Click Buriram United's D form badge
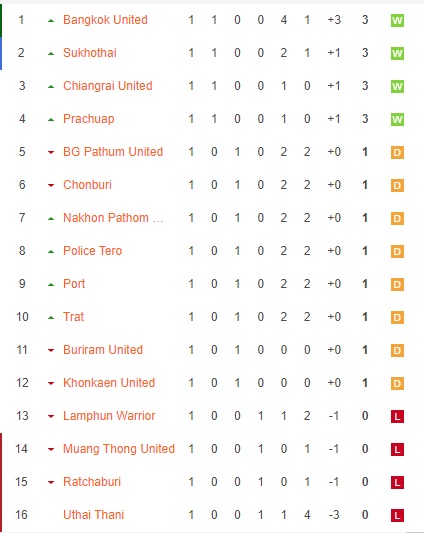424x533 pixels. [397, 350]
